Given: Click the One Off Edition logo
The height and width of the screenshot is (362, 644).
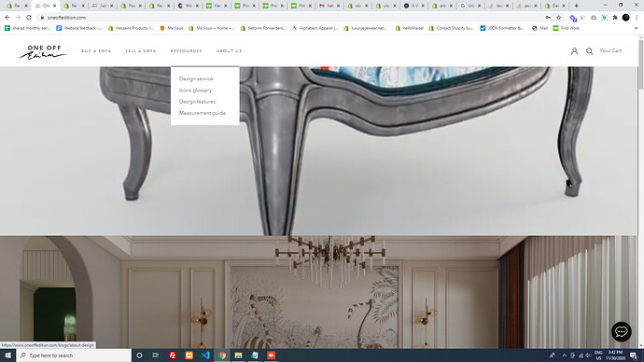Looking at the screenshot, I should [43, 52].
